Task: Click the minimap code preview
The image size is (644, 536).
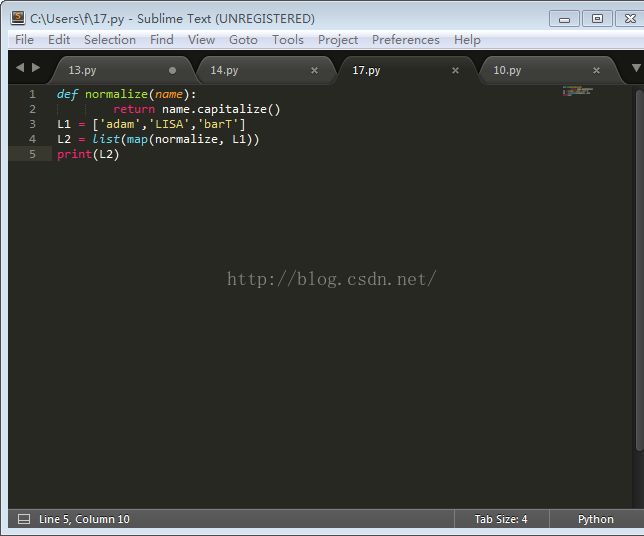Action: (577, 91)
